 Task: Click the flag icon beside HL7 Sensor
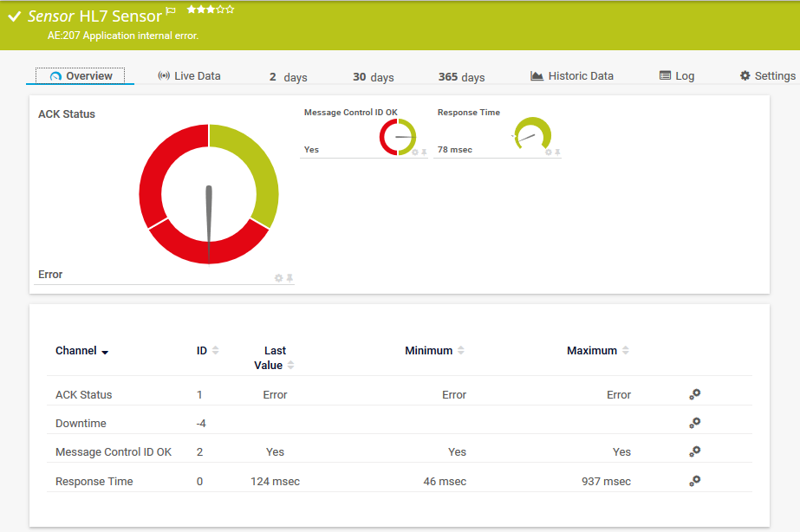point(171,11)
